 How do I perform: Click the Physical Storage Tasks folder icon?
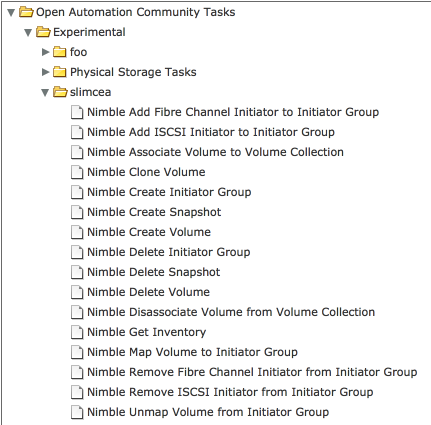[x=60, y=72]
